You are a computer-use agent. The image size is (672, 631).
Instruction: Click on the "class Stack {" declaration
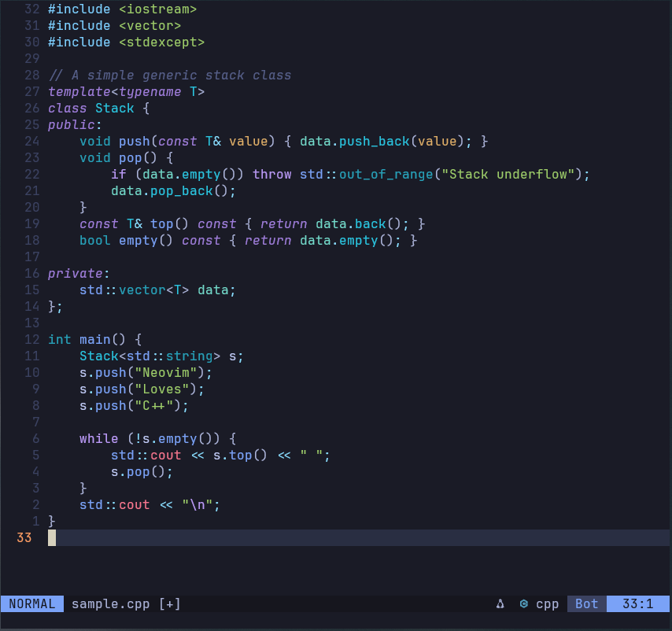tap(98, 109)
